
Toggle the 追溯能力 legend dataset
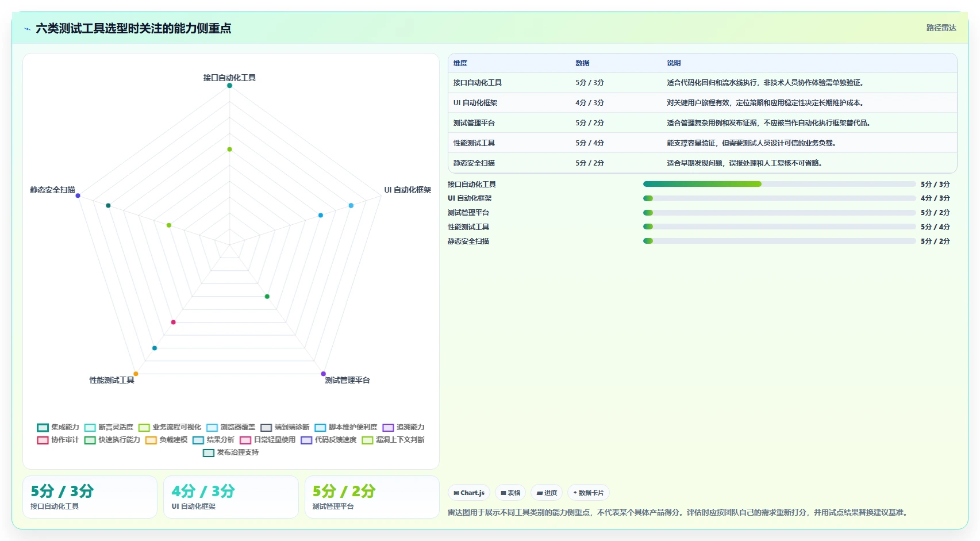click(403, 427)
